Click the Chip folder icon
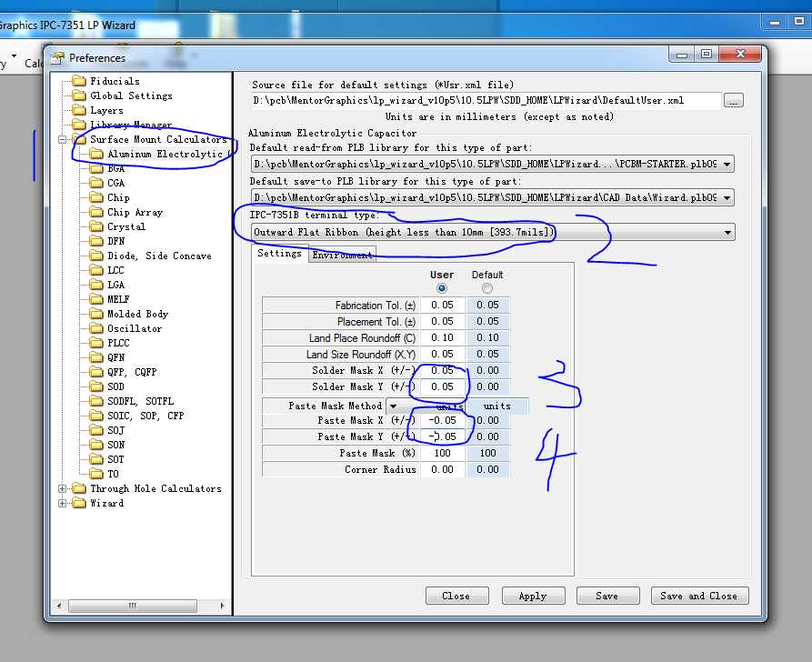The image size is (812, 662). coord(96,197)
